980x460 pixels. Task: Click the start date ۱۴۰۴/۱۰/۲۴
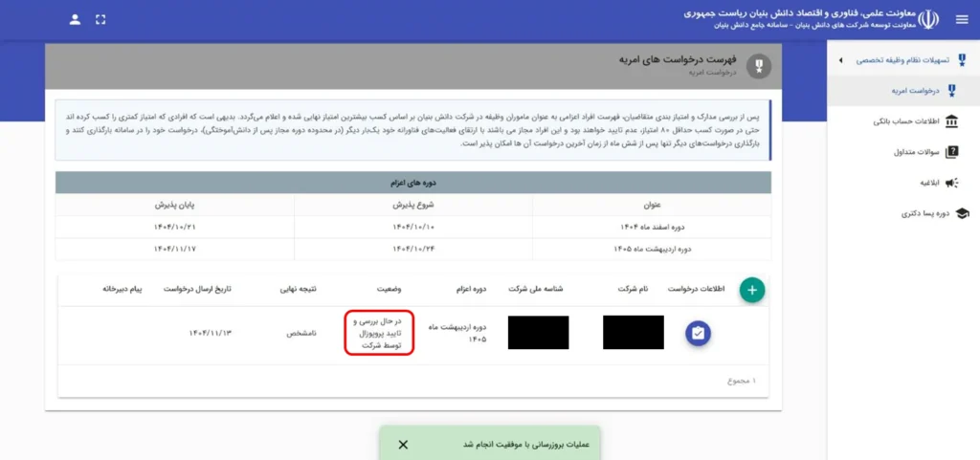pyautogui.click(x=413, y=249)
